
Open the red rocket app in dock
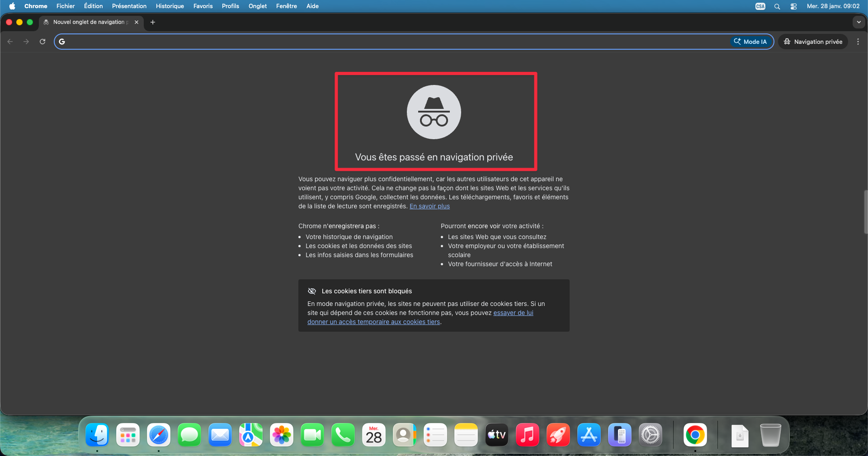coord(558,435)
